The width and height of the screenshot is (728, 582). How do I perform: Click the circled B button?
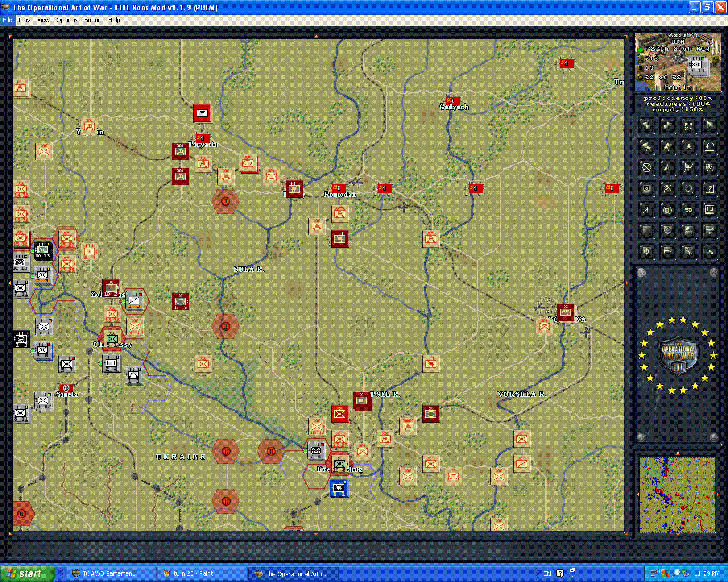(x=667, y=210)
